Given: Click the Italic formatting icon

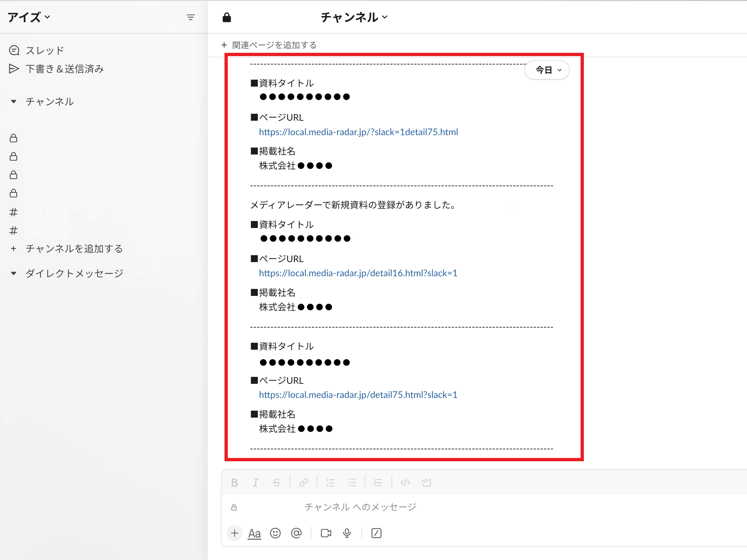Looking at the screenshot, I should [x=256, y=482].
